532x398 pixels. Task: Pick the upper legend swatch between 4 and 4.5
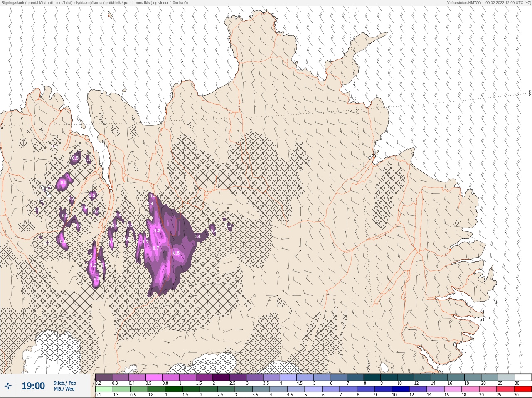pyautogui.click(x=288, y=377)
